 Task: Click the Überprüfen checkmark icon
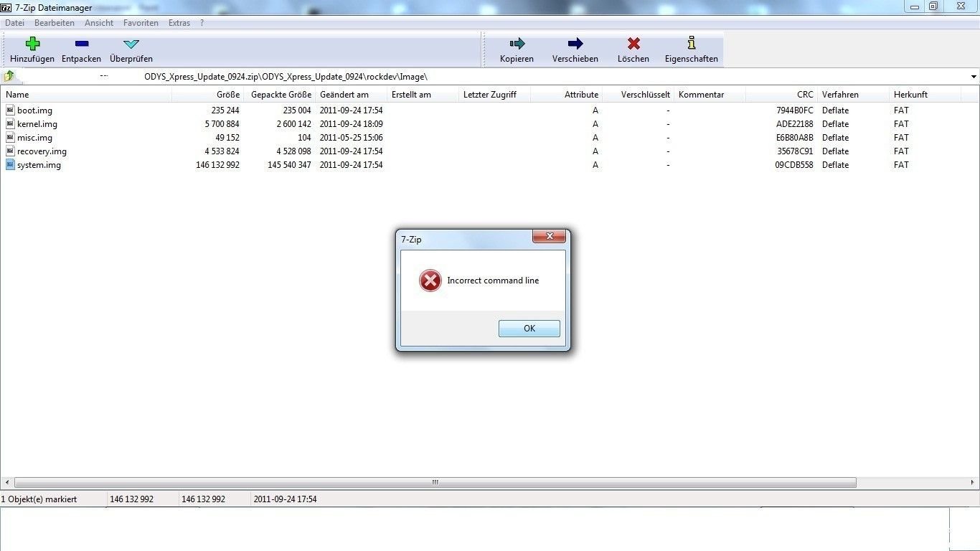(131, 44)
